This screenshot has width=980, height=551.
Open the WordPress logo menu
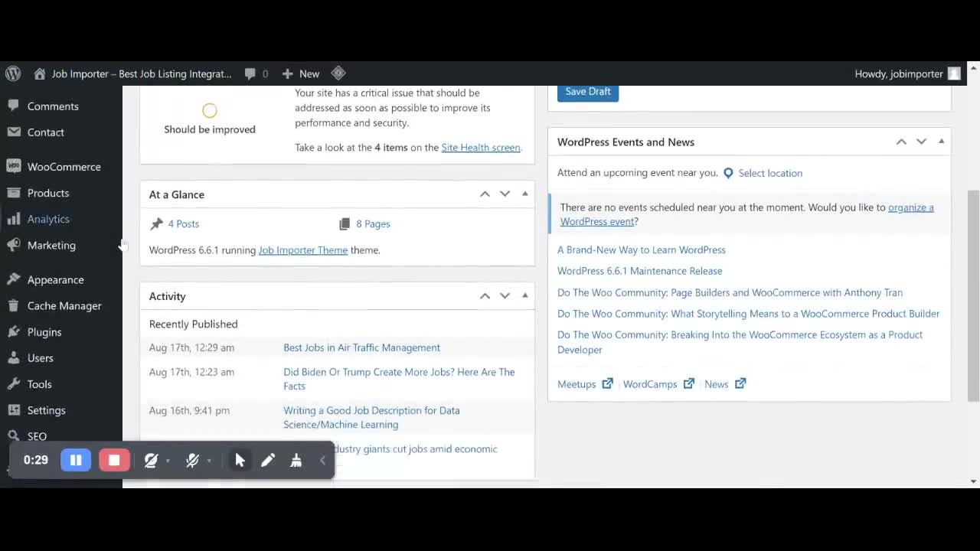coord(12,73)
